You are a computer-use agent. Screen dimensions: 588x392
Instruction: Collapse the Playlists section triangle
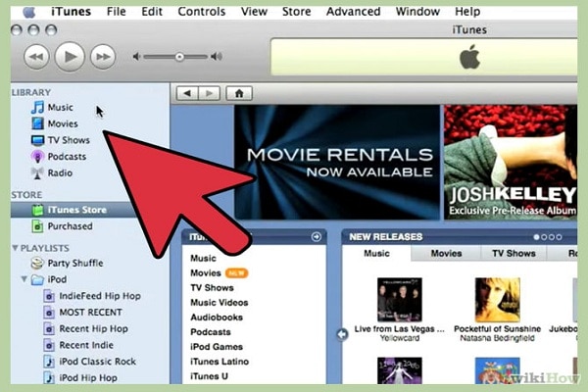[x=16, y=248]
